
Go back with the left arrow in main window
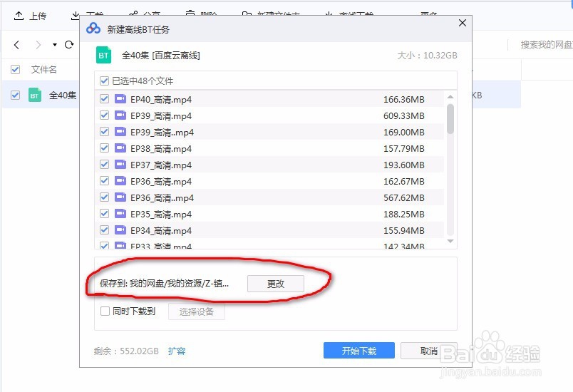[x=16, y=45]
